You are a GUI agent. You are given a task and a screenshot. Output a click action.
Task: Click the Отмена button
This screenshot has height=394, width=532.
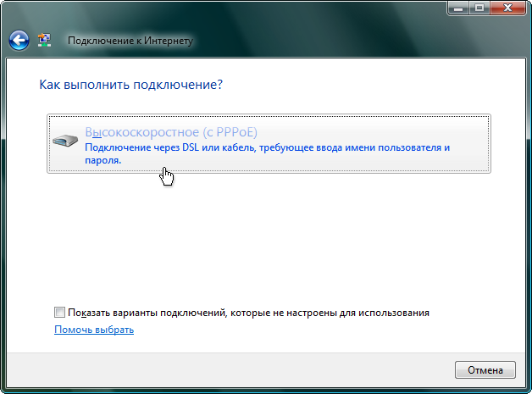(485, 370)
